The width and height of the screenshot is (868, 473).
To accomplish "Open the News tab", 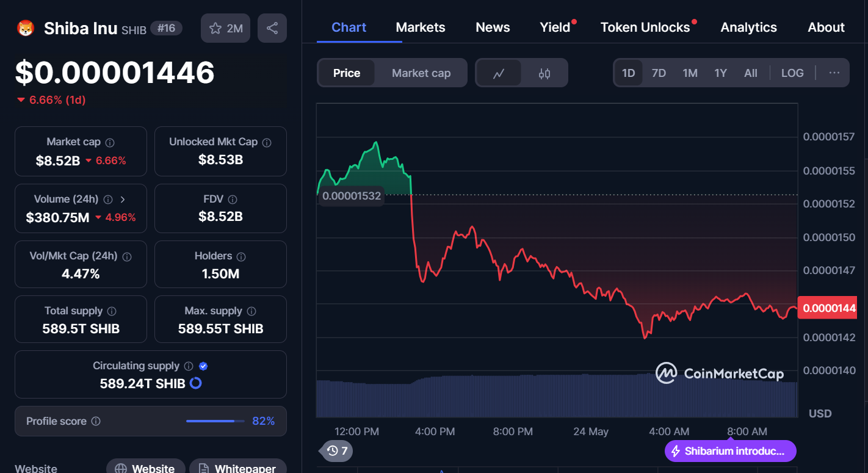I will coord(493,27).
